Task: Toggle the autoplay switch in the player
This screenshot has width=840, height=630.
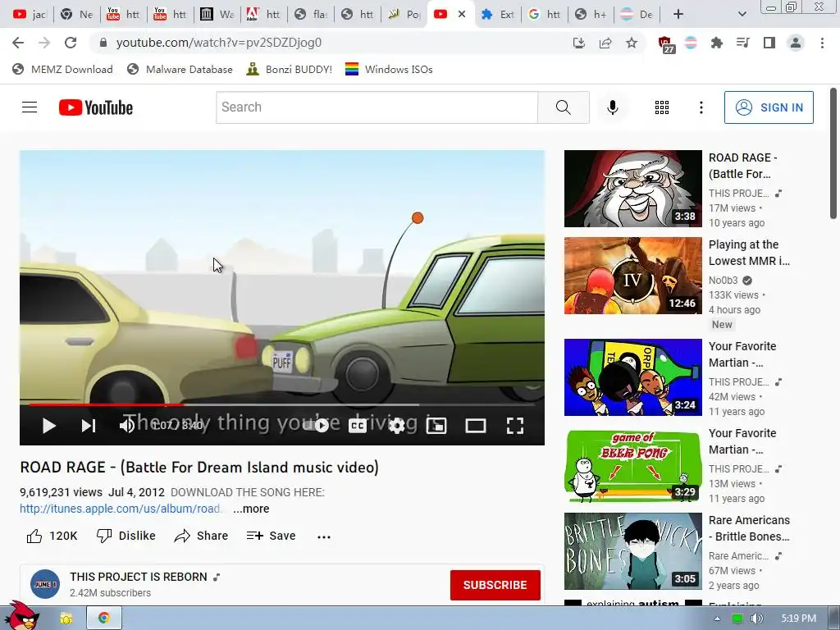Action: 319,426
